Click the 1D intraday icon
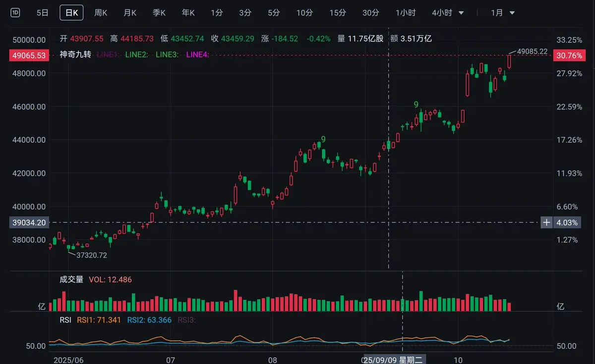This screenshot has width=595, height=364. pos(15,13)
